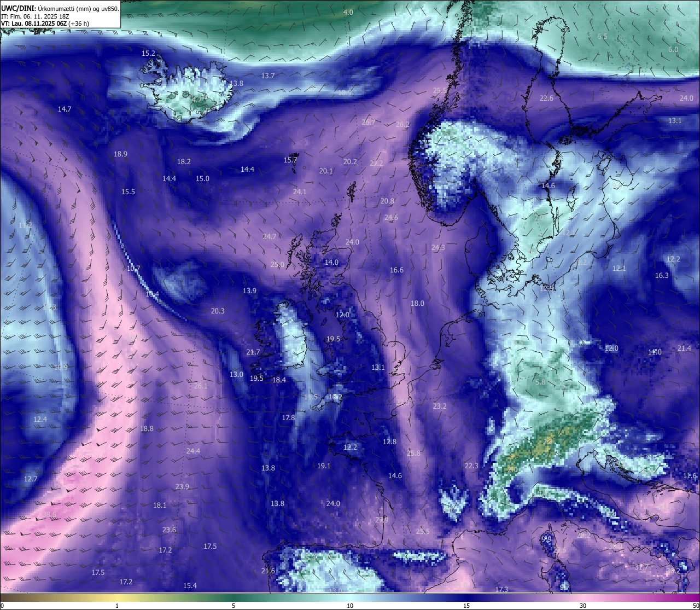
Task: Click the 24.6 value label
Action: coord(391,218)
